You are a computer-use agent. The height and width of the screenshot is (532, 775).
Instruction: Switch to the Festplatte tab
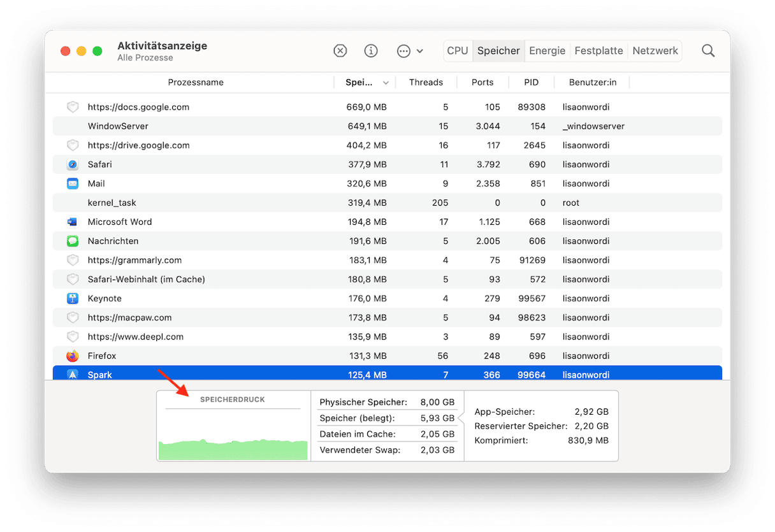pos(598,51)
